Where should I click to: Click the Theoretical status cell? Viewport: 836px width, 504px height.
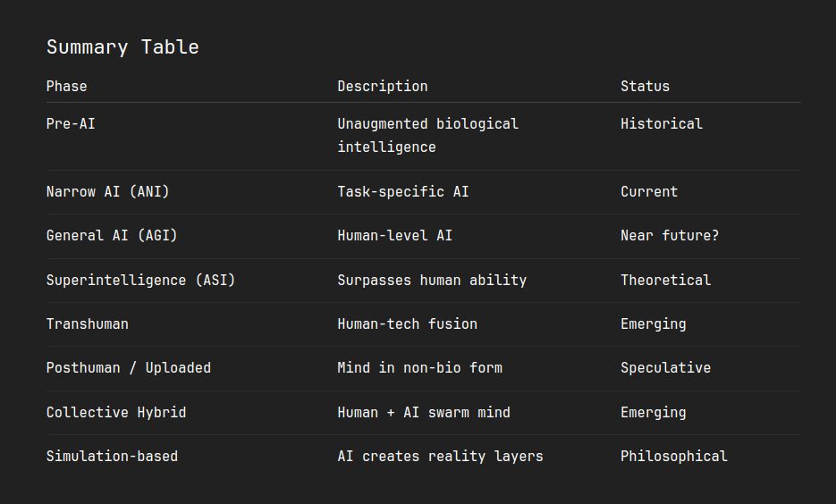coord(665,281)
